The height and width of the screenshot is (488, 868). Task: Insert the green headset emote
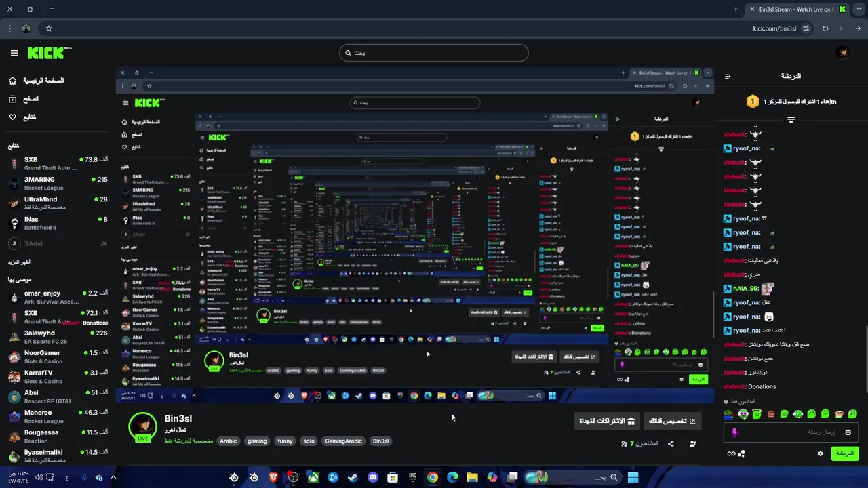coord(798,414)
